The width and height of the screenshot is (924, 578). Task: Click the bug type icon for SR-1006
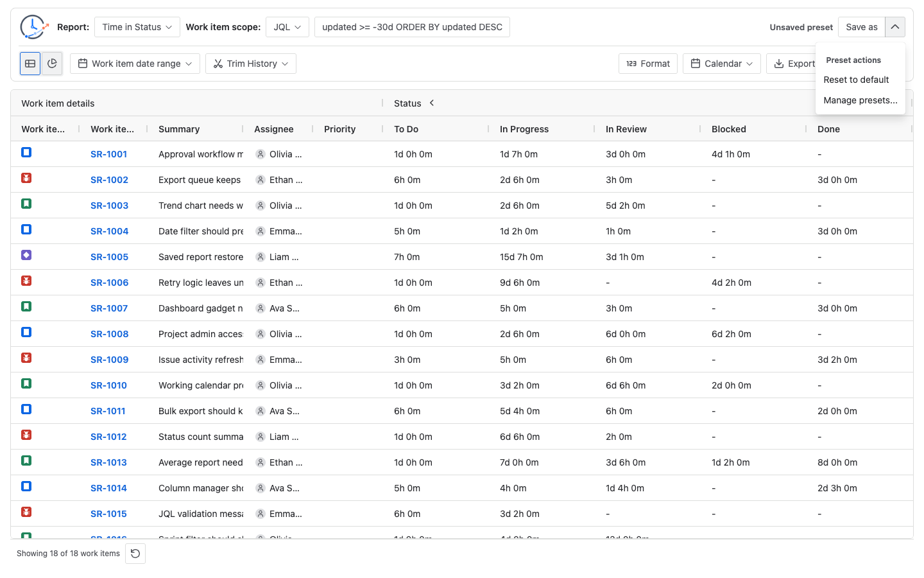click(26, 281)
